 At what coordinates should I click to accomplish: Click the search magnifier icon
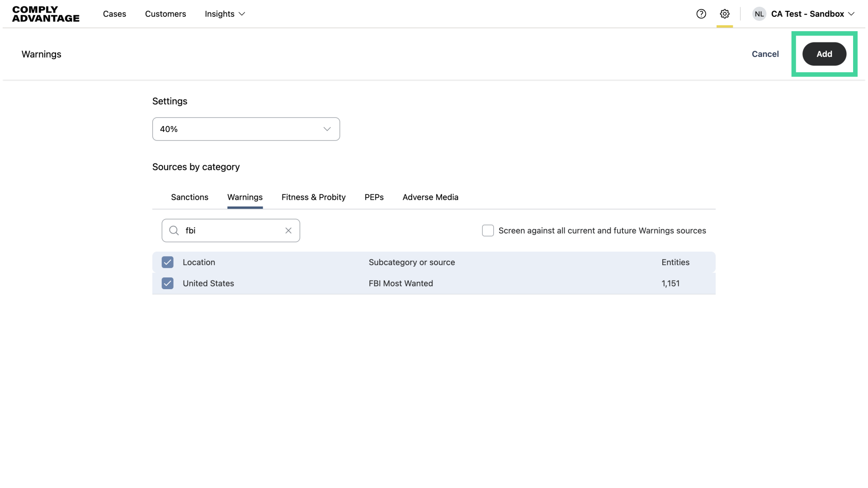(x=174, y=230)
